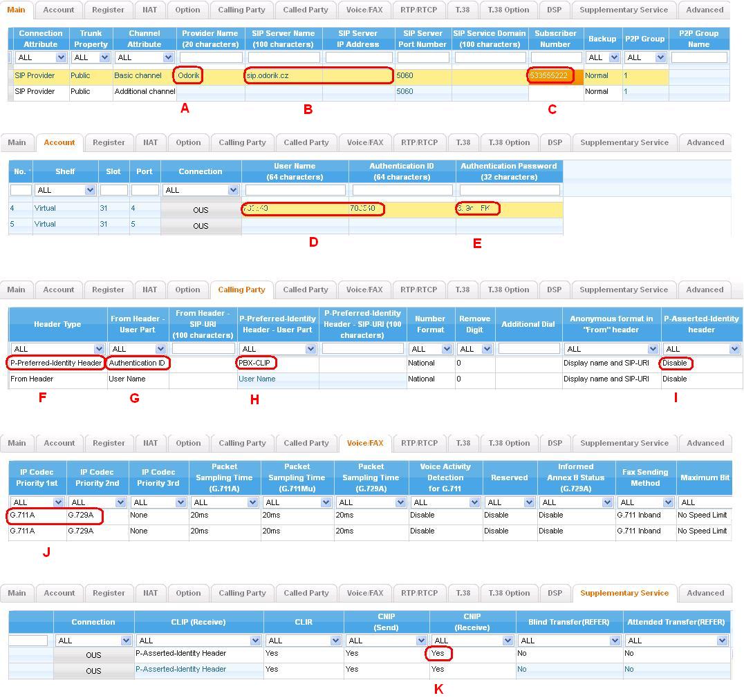
Task: Open the CNIP (Receive) filter dropdown
Action: (x=472, y=641)
